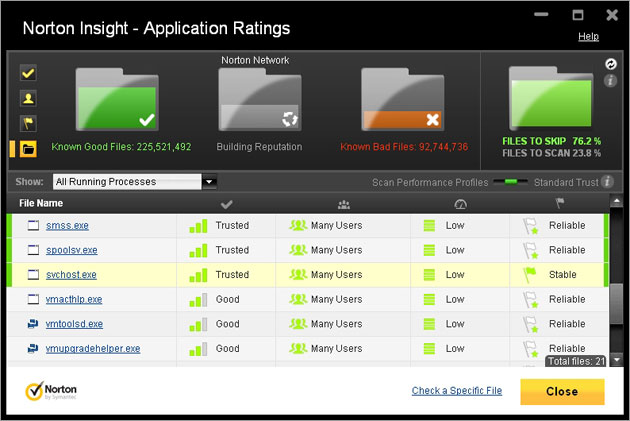Click the window icon next to svchost.exe
Screen dimensions: 630x421
(x=33, y=274)
